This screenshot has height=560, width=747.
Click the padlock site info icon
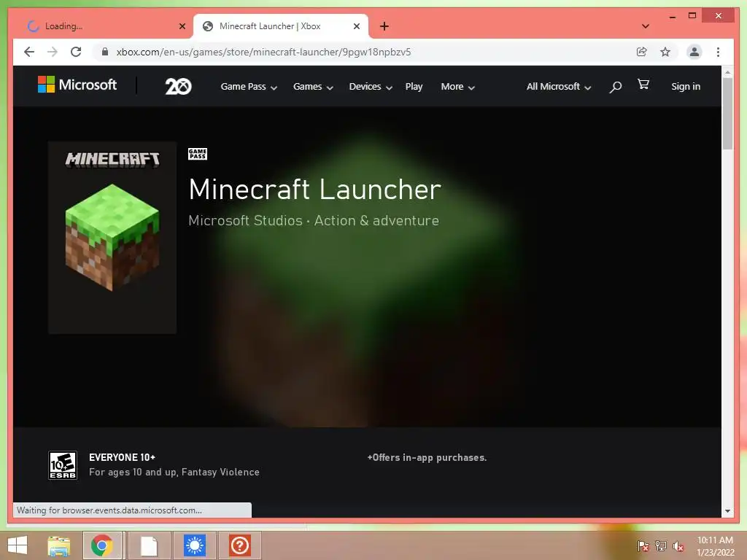click(105, 52)
